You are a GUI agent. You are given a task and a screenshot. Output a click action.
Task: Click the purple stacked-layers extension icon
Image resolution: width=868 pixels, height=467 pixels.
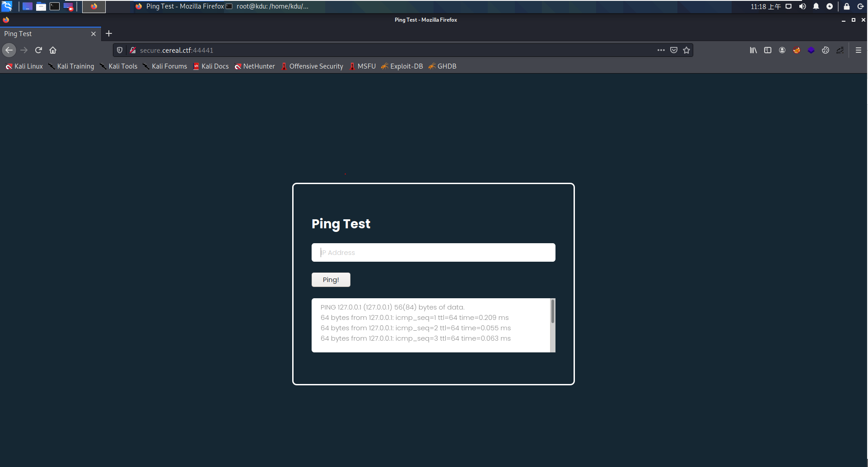click(x=811, y=50)
